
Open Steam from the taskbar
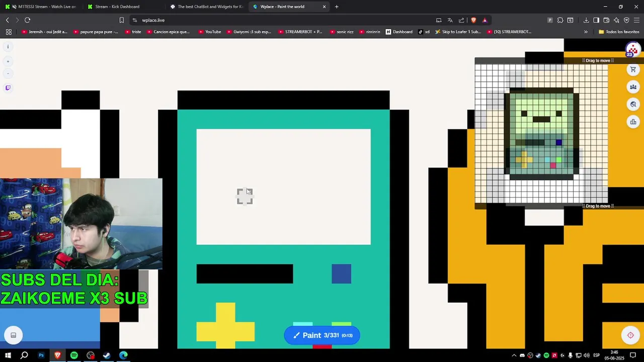(x=107, y=355)
